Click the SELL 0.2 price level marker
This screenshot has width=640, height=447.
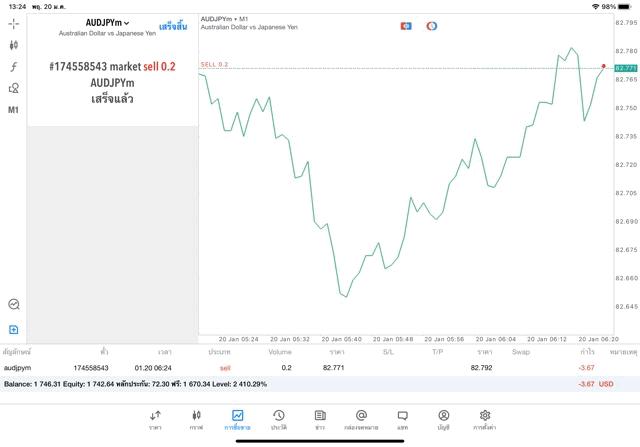tap(215, 64)
